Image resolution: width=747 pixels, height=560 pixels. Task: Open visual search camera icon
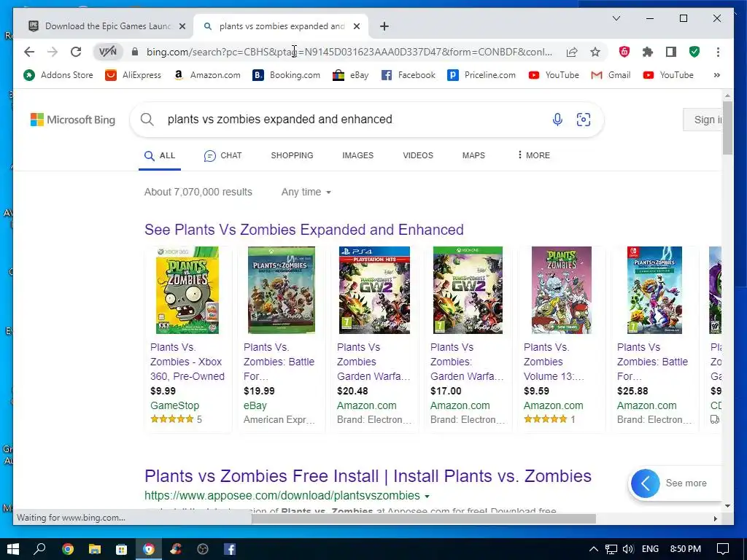(x=584, y=120)
